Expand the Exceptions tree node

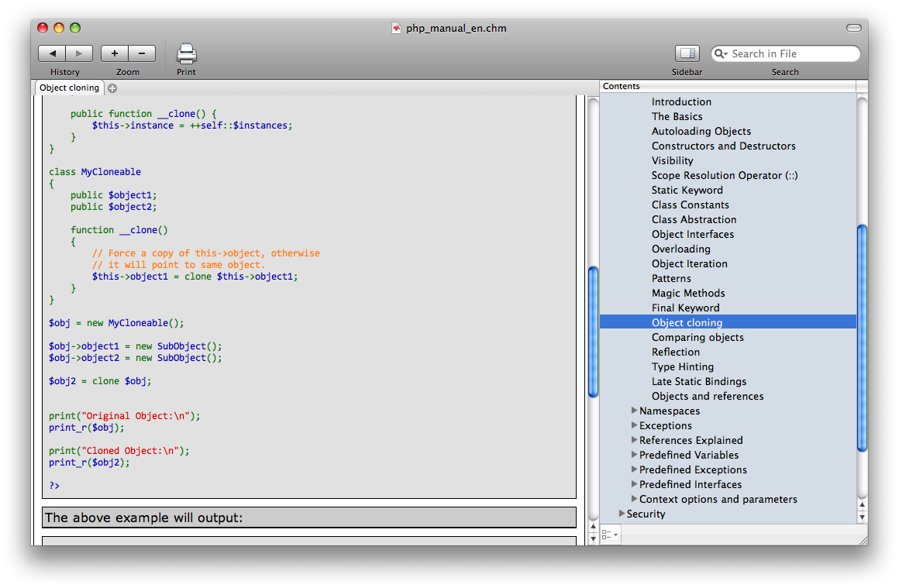tap(635, 425)
